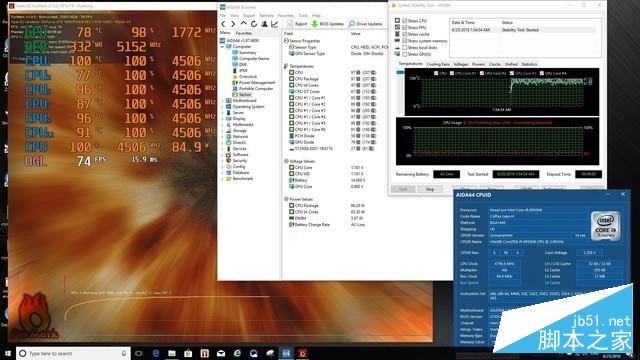640x360 pixels.
Task: Select Power Management tree item
Action: point(257,82)
